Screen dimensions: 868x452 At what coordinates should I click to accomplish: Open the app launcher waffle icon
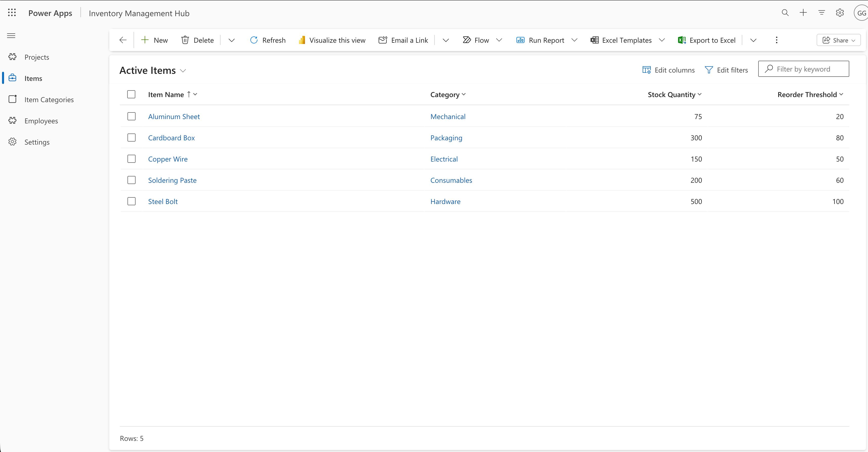[12, 13]
